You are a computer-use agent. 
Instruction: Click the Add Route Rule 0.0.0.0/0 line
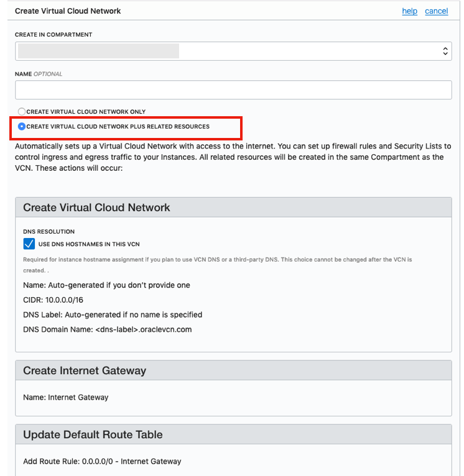pyautogui.click(x=102, y=462)
